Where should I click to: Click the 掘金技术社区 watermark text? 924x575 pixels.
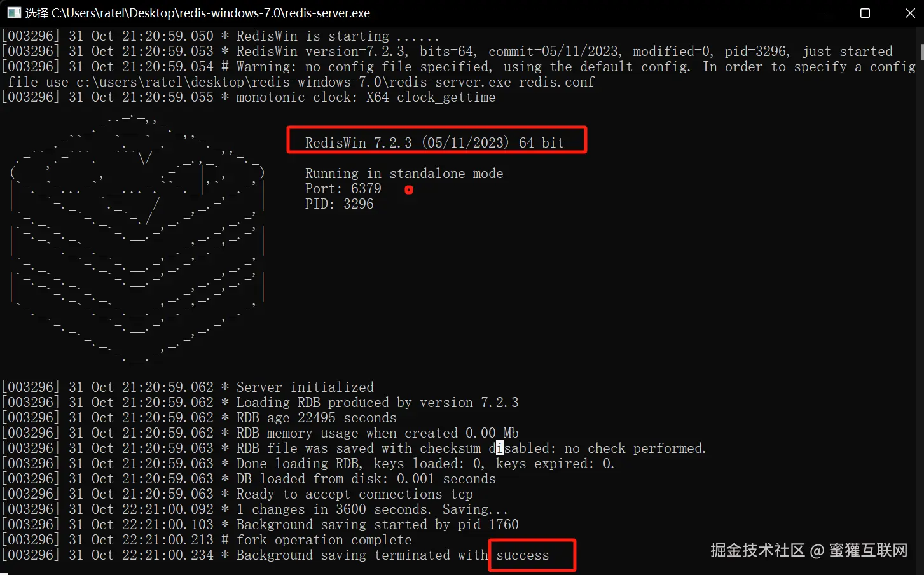pos(757,550)
